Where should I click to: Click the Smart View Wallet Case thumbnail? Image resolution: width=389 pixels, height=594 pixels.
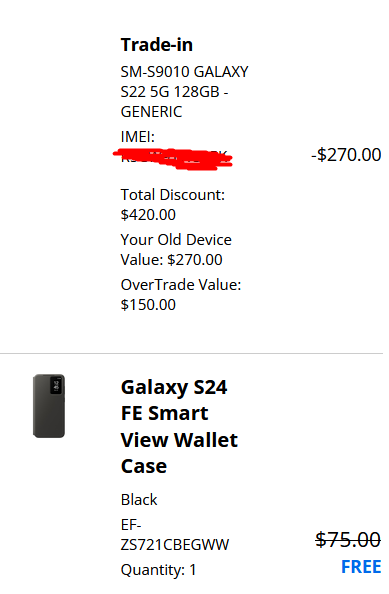pos(49,406)
